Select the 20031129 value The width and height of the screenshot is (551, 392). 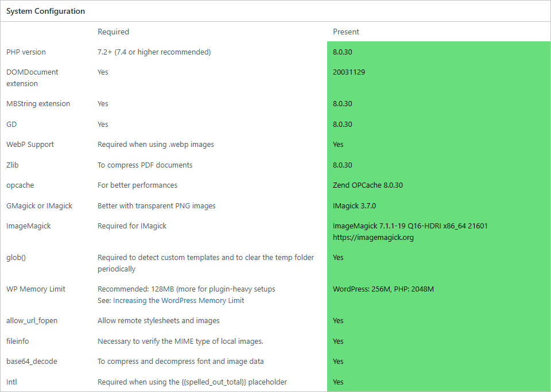coord(349,72)
